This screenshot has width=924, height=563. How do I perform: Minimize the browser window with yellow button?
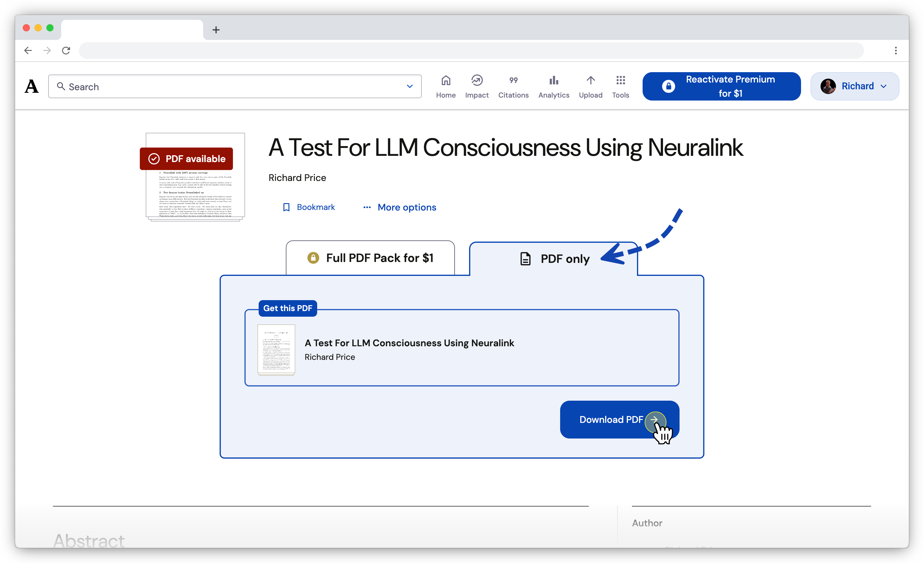point(38,28)
